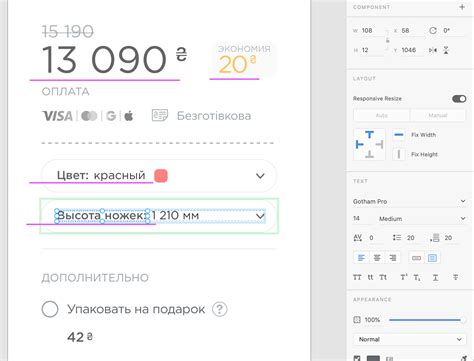Flip the selection vertically

point(446,50)
